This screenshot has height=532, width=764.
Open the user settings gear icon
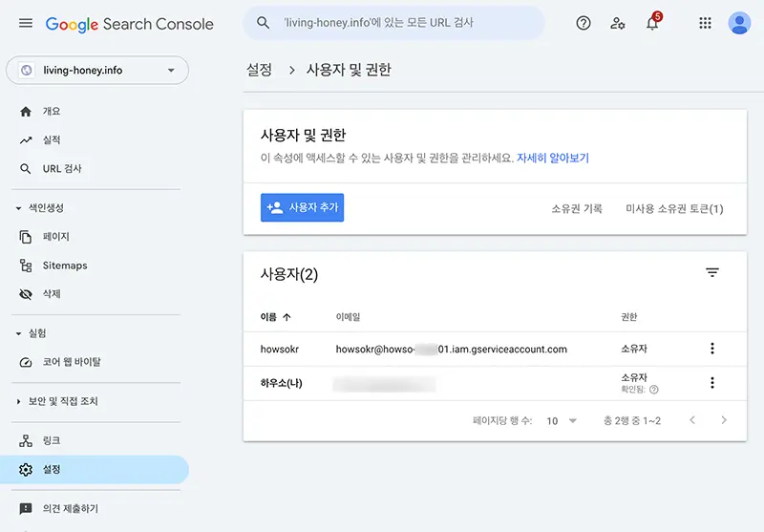(x=618, y=23)
